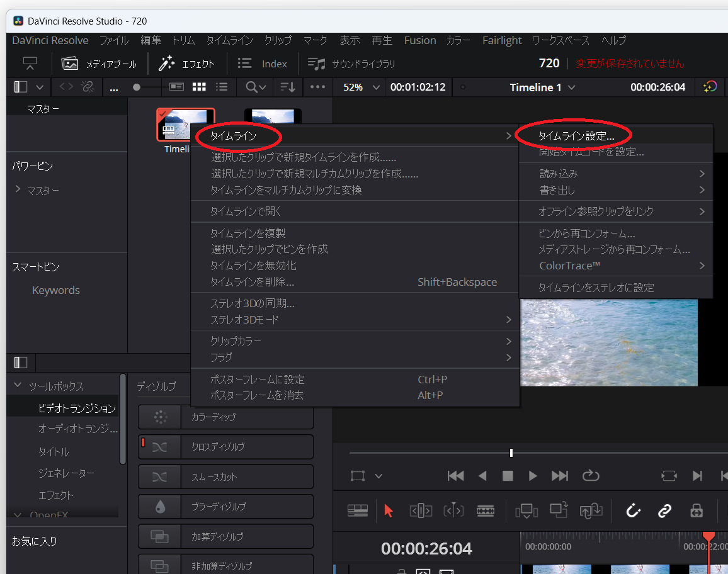Image resolution: width=728 pixels, height=574 pixels.
Task: Open the viewer zoom 52% dropdown
Action: pos(361,87)
